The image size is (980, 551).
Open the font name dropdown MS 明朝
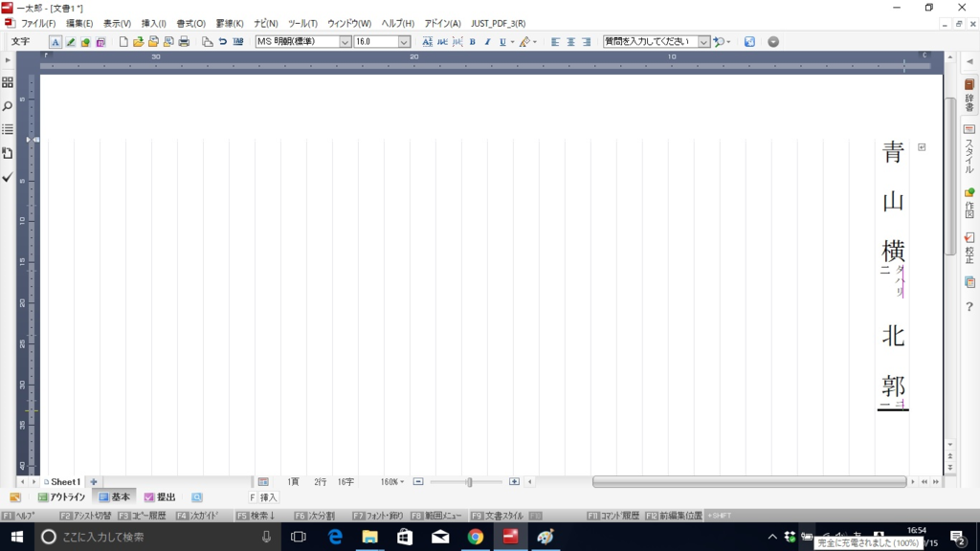(345, 42)
